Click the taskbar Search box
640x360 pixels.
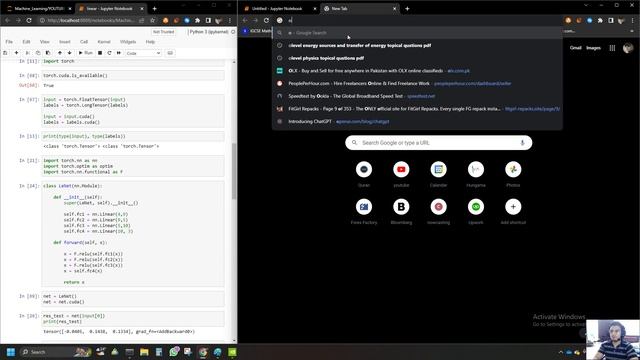[55, 352]
